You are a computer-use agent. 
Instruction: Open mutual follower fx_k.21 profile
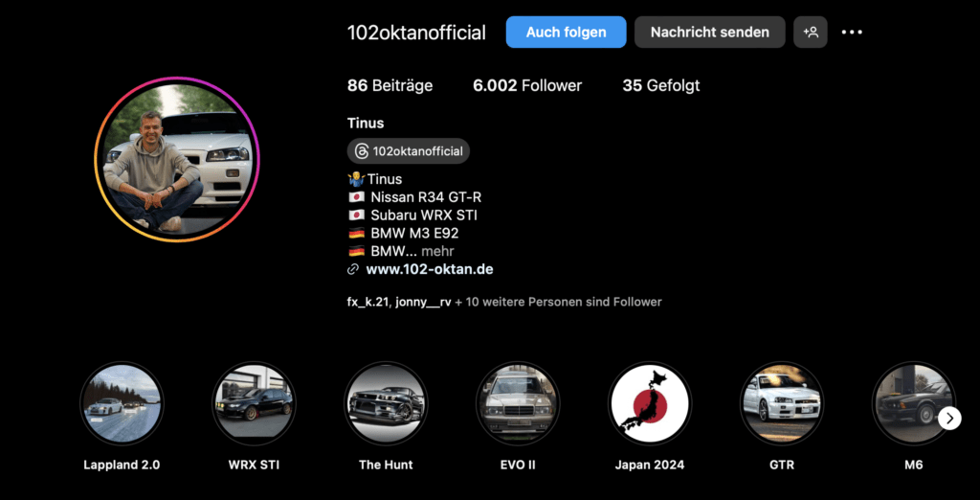(x=368, y=303)
